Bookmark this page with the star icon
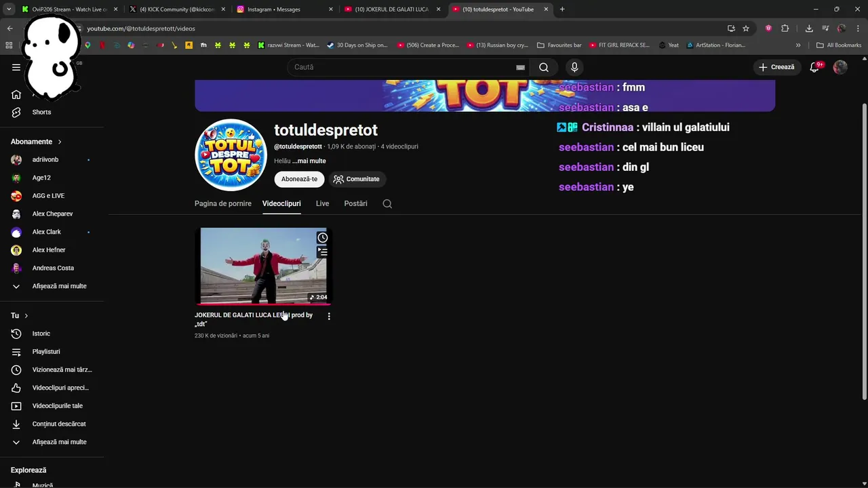The width and height of the screenshot is (868, 488). 746,28
